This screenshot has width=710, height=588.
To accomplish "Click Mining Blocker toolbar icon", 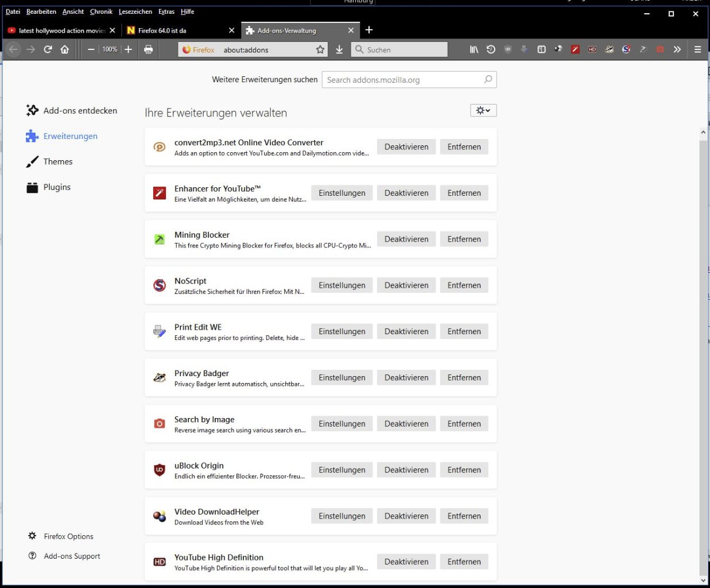I will (643, 49).
